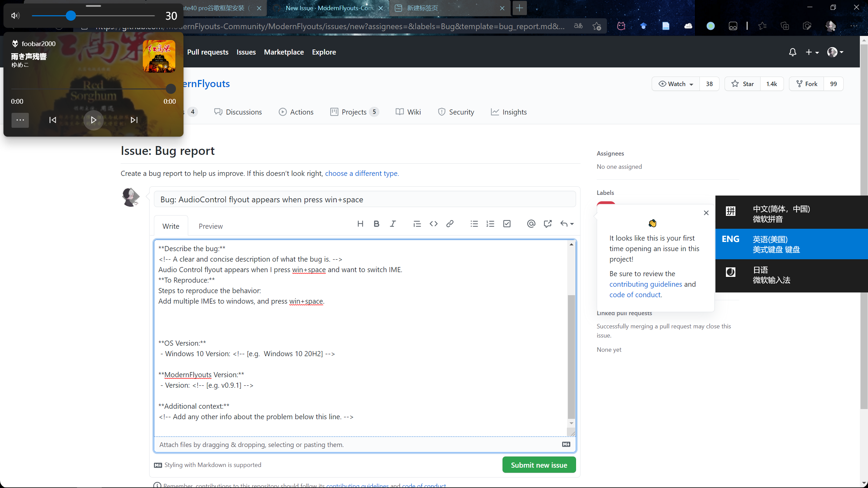Open the Watch options dropdown
This screenshot has height=488, width=868.
click(691, 84)
